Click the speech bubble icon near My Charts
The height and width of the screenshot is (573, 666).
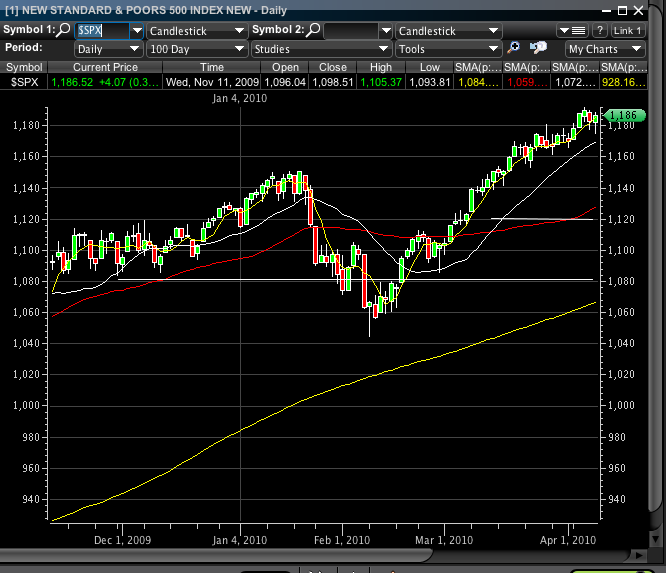point(539,48)
